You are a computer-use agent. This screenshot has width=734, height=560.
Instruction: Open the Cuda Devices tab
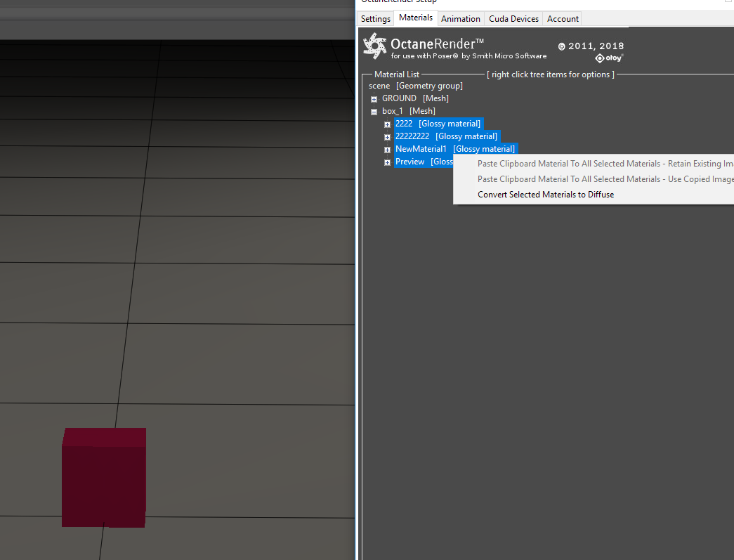tap(513, 19)
